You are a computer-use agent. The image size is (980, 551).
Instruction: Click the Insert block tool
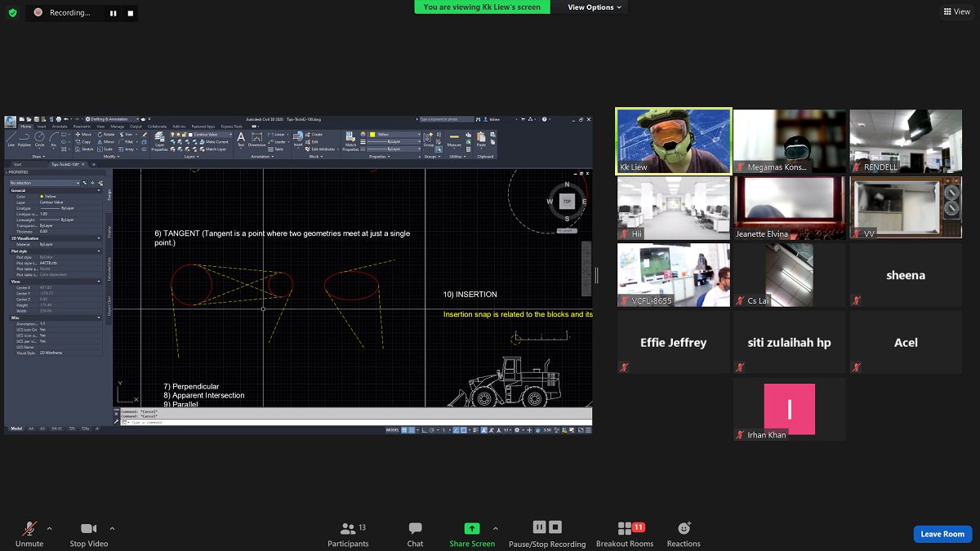pyautogui.click(x=298, y=140)
